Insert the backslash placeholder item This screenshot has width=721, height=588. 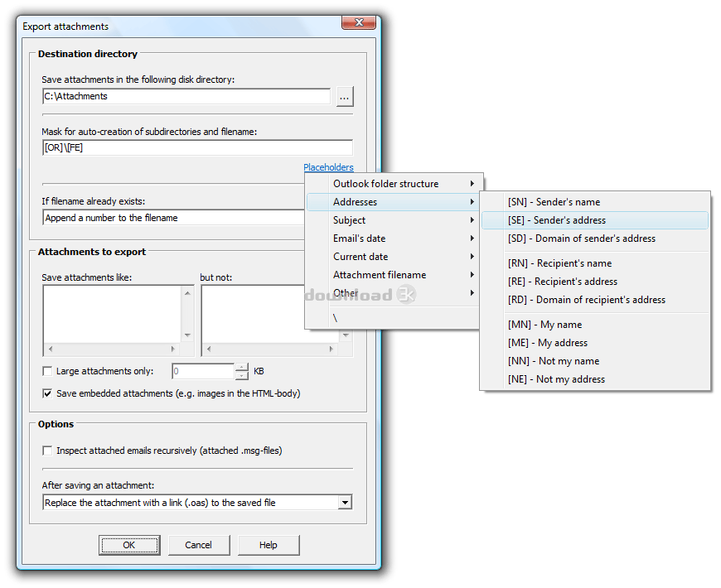coord(394,318)
